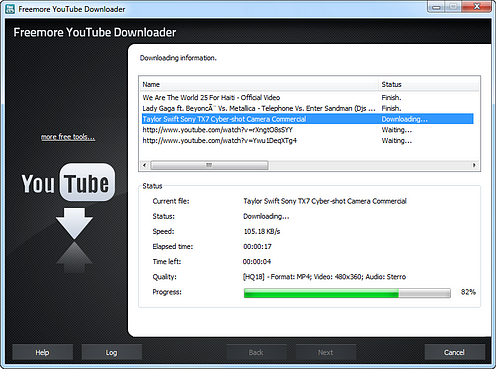
Task: Click the white download arrow icon
Action: click(x=74, y=223)
